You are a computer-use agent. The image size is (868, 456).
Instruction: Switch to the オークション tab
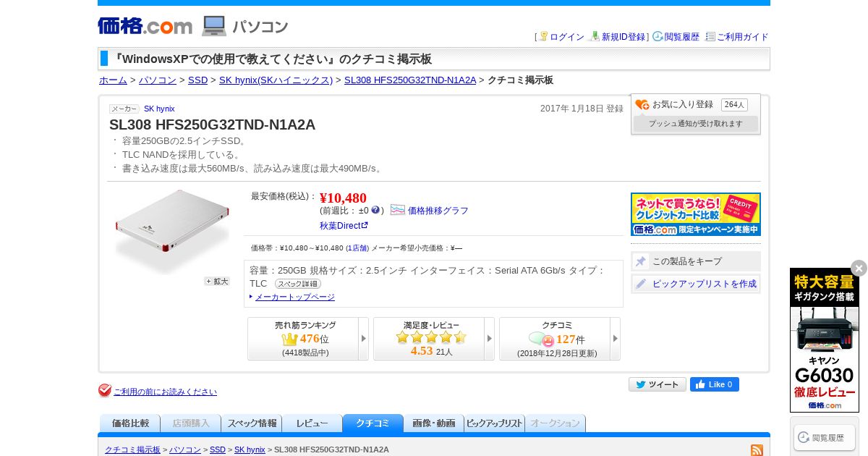pos(556,423)
